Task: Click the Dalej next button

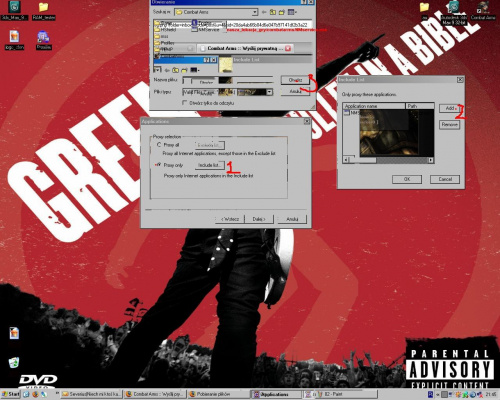Action: [259, 219]
